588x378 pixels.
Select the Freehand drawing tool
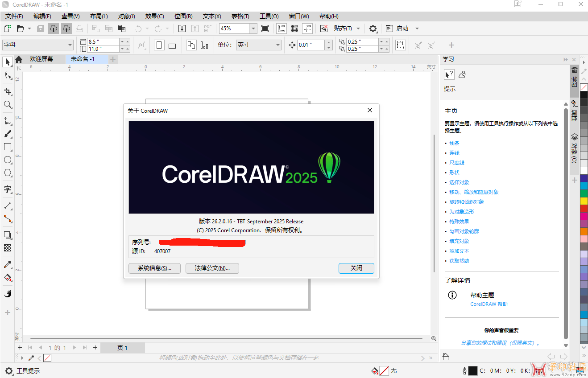pos(8,121)
